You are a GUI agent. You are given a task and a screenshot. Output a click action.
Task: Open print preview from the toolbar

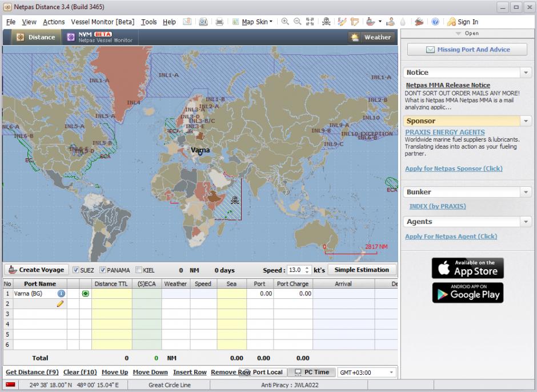tap(203, 22)
